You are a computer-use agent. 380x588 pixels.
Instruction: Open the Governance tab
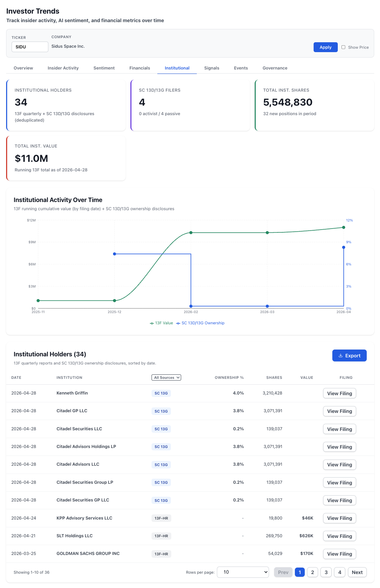point(275,68)
